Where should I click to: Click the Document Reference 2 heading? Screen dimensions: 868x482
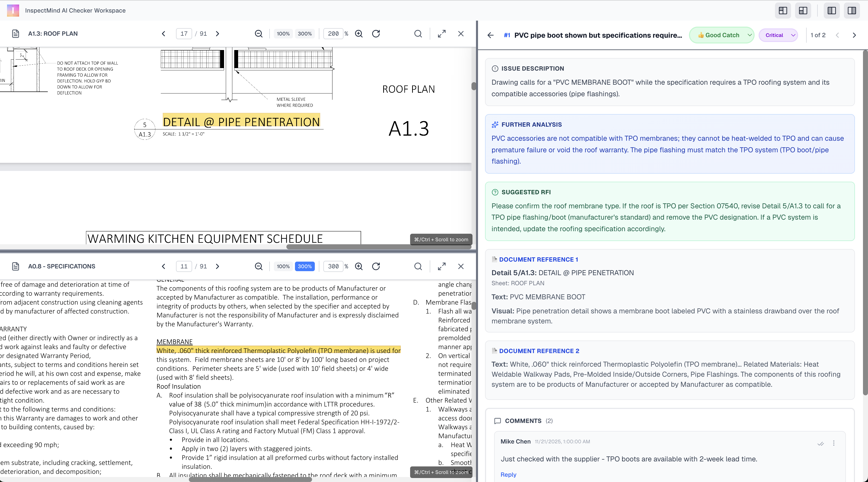tap(539, 351)
